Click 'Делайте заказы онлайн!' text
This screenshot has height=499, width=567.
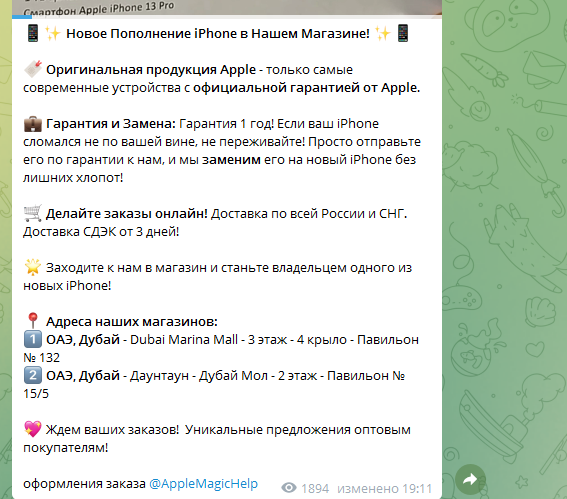coord(127,214)
